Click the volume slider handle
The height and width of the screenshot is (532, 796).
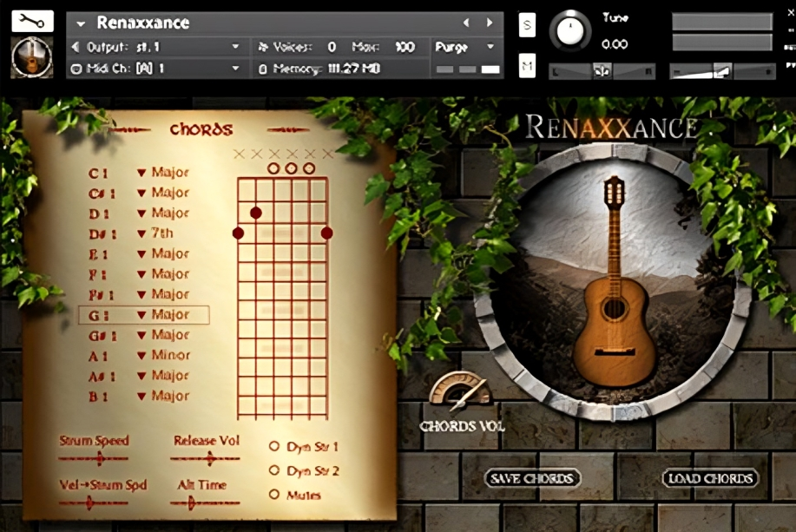(x=722, y=71)
